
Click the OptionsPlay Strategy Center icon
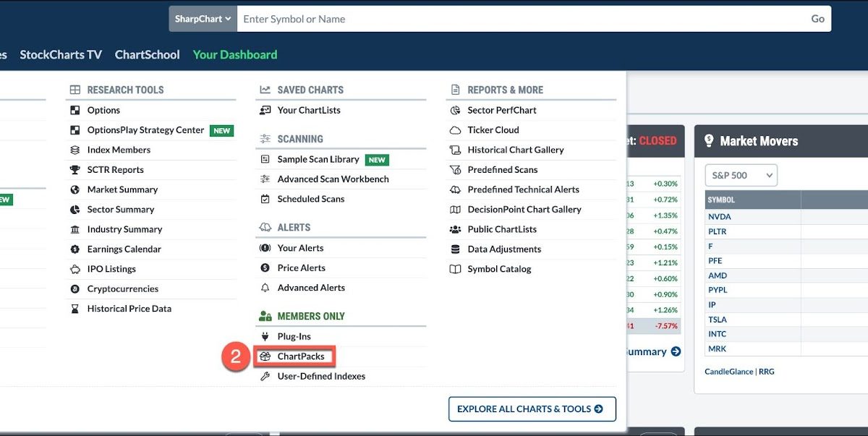pyautogui.click(x=75, y=130)
